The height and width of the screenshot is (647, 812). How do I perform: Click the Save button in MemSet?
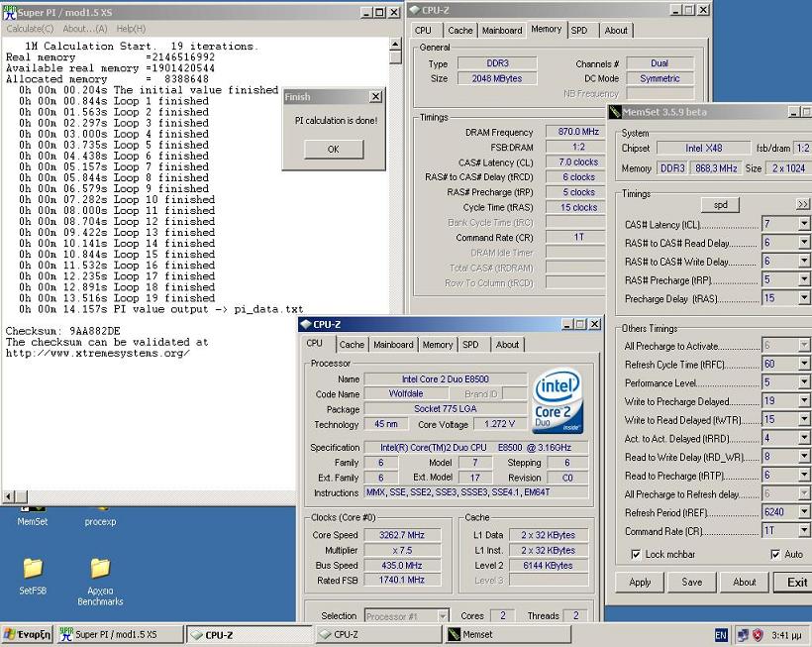coord(692,583)
